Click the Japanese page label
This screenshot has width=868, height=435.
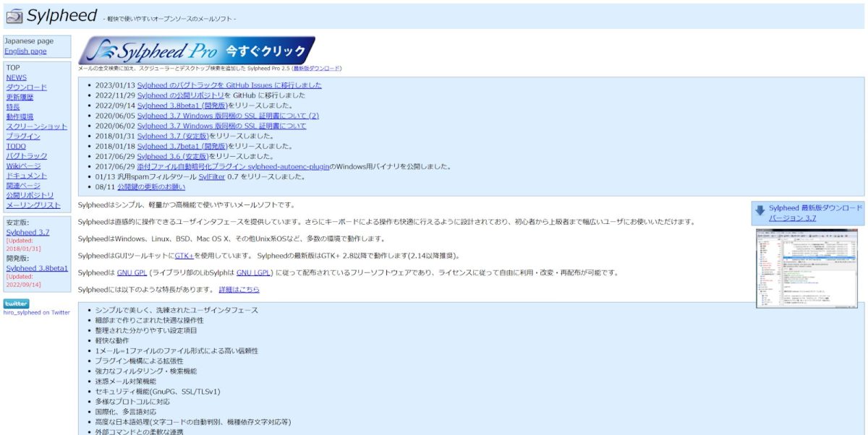[29, 41]
